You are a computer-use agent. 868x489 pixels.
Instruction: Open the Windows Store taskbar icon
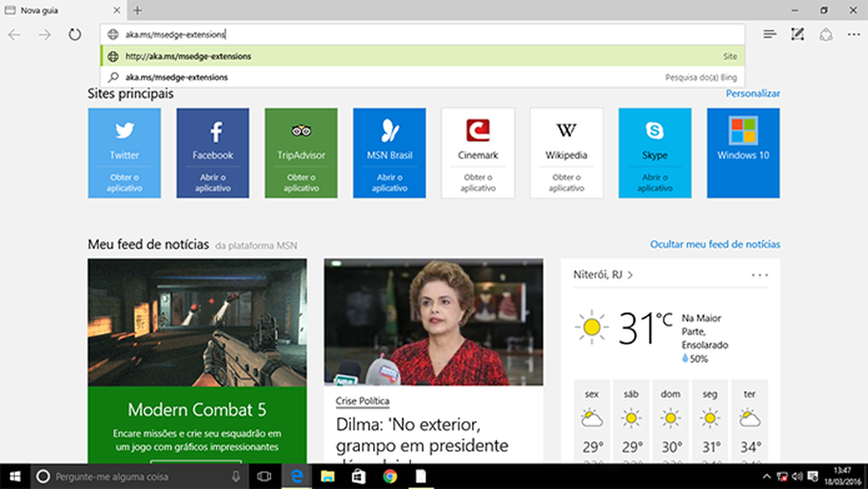point(359,477)
